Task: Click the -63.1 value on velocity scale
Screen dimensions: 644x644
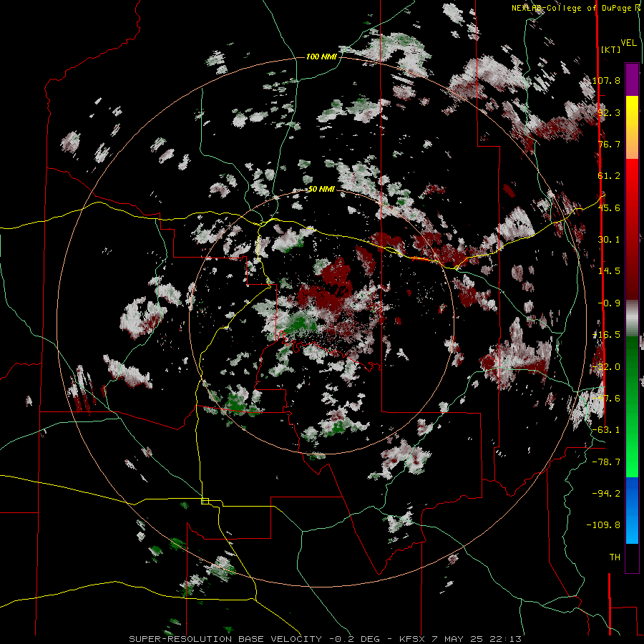Action: coord(606,430)
